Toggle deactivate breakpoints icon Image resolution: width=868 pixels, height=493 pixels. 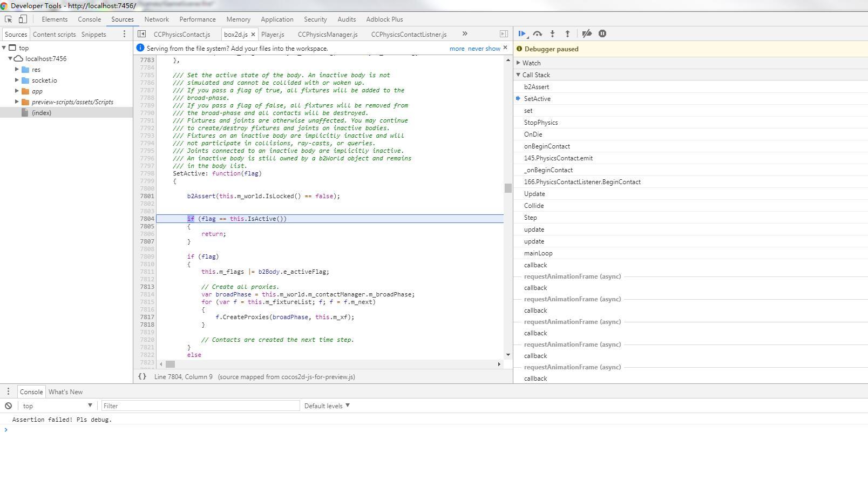pyautogui.click(x=587, y=33)
